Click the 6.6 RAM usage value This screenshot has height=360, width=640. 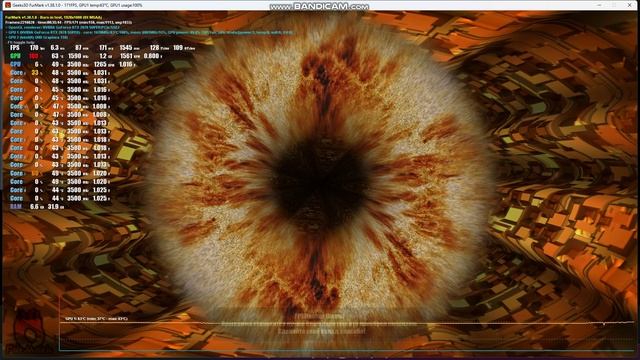[34, 207]
